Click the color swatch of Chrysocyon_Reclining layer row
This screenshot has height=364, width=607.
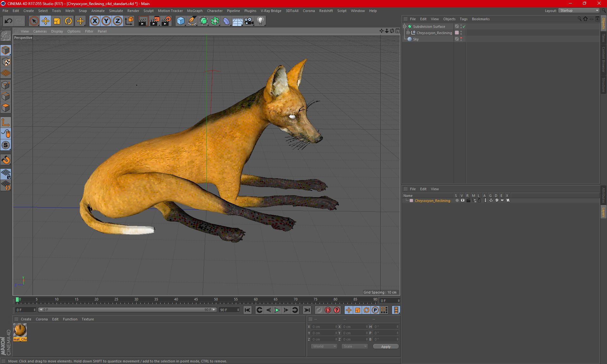coord(411,201)
